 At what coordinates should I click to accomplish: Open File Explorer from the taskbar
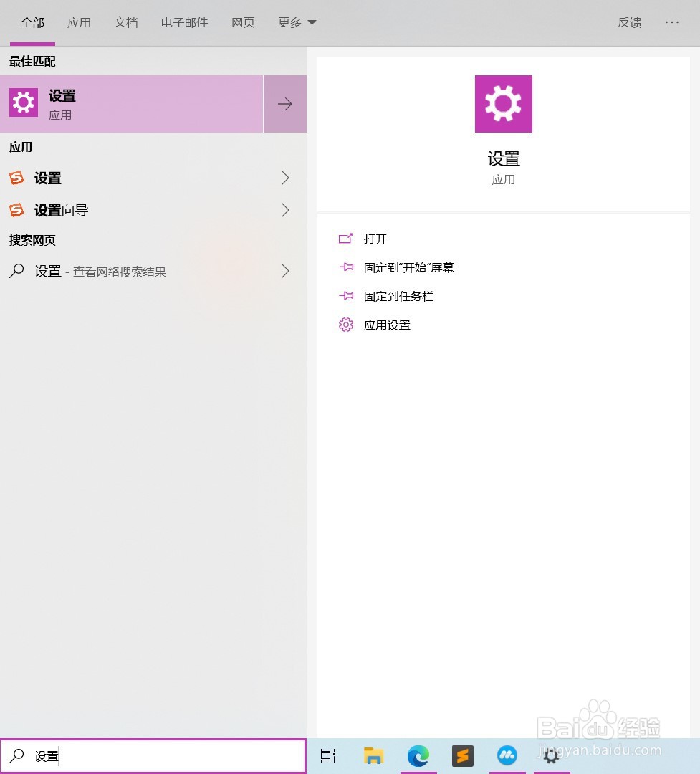click(x=373, y=755)
